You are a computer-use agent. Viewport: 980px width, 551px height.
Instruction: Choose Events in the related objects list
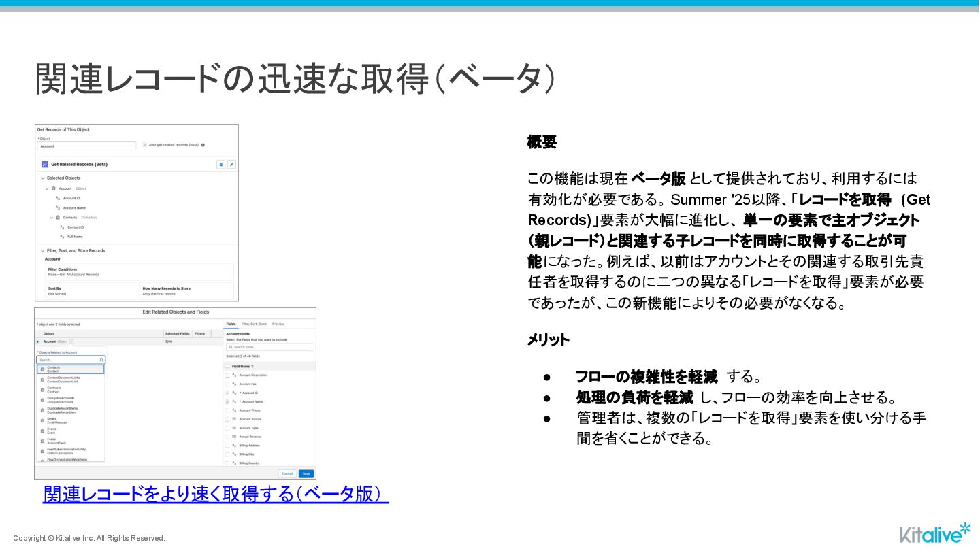[71, 431]
